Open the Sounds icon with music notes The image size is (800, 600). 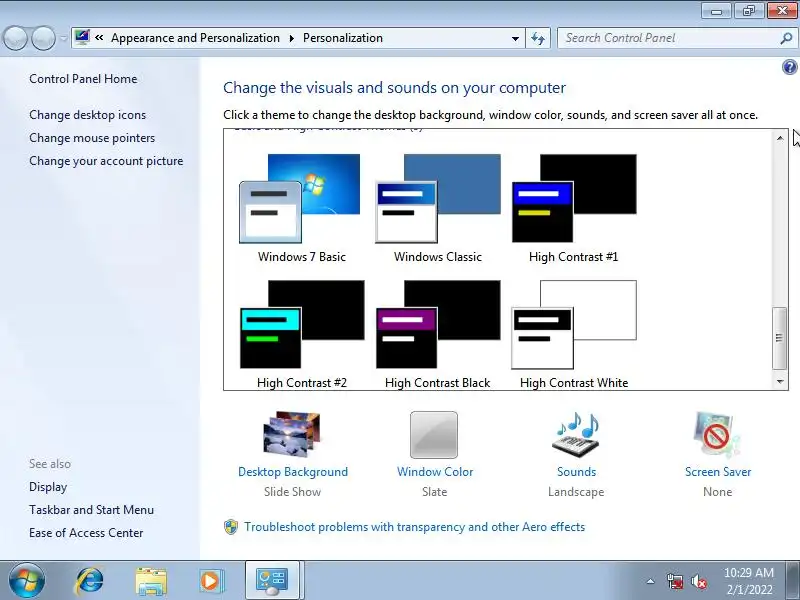point(576,434)
